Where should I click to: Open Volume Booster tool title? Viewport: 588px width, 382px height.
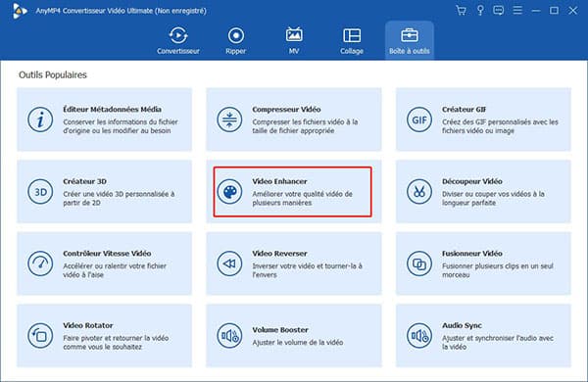[x=280, y=330]
